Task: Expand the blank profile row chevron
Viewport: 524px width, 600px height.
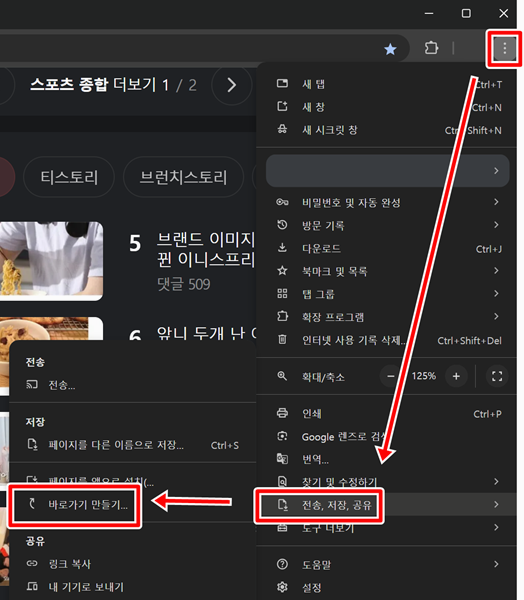Action: [x=496, y=171]
